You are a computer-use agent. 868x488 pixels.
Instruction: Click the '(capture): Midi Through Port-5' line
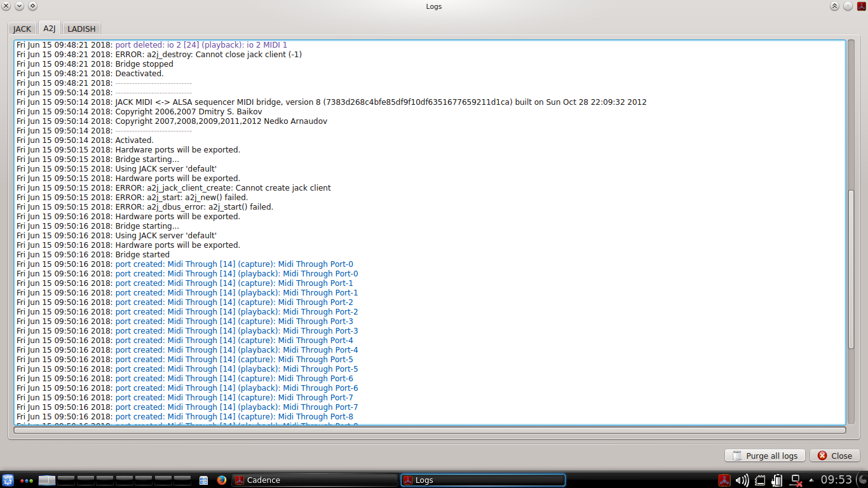click(185, 360)
